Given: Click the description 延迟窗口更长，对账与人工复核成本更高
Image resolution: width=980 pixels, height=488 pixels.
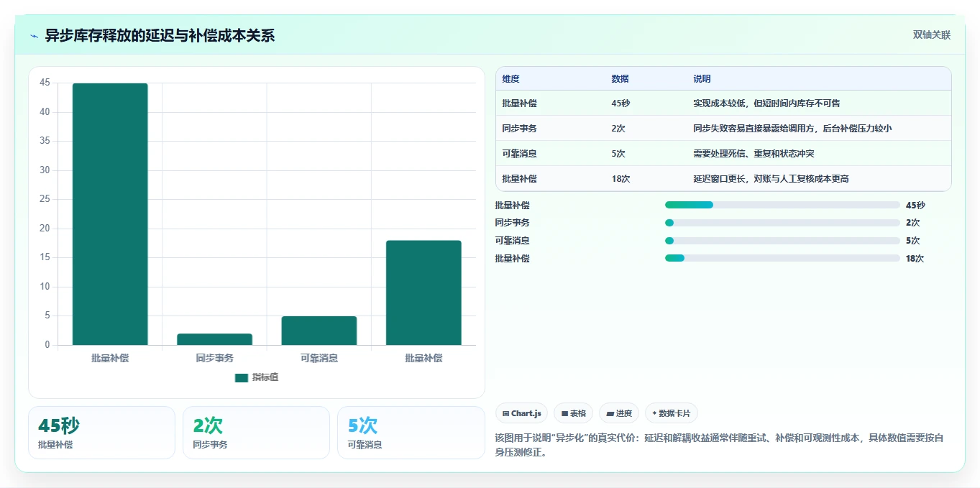Looking at the screenshot, I should pyautogui.click(x=771, y=179).
